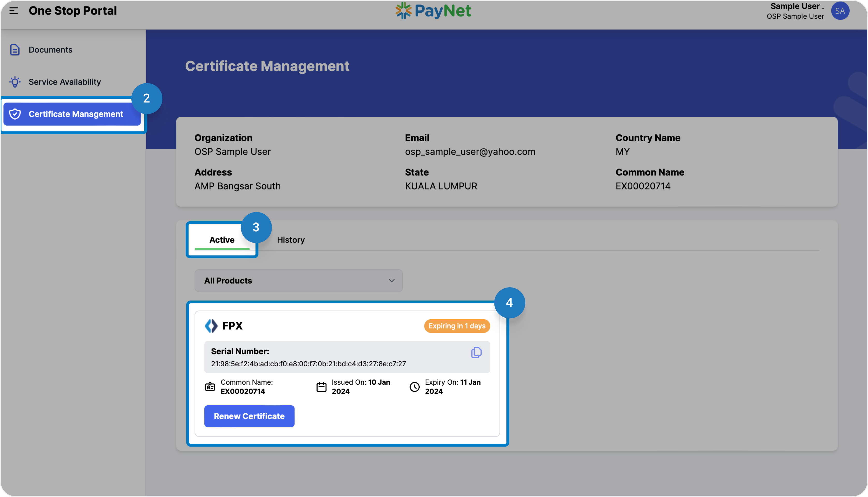The image size is (868, 497).
Task: Open the SA user avatar menu
Action: click(x=840, y=11)
